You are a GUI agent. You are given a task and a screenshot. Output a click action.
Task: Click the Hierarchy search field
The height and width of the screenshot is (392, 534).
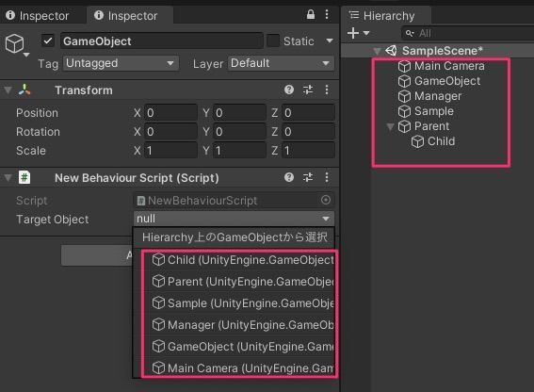pyautogui.click(x=468, y=33)
